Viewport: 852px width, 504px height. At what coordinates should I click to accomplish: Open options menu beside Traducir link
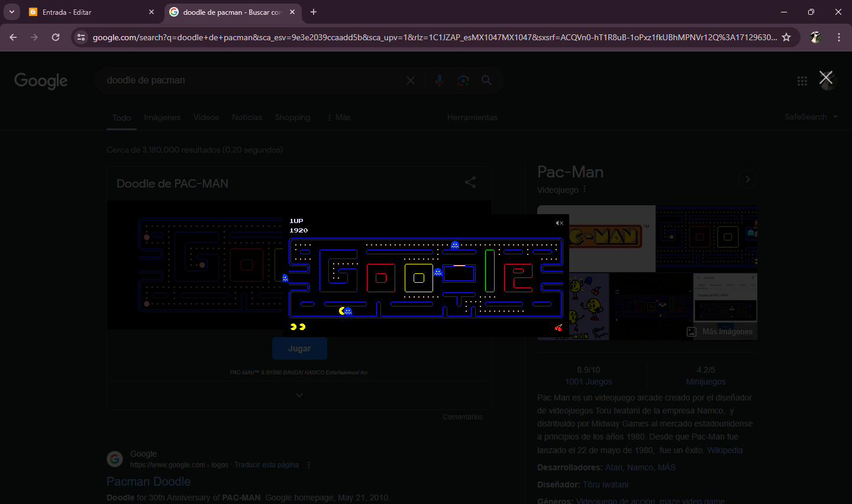point(309,465)
